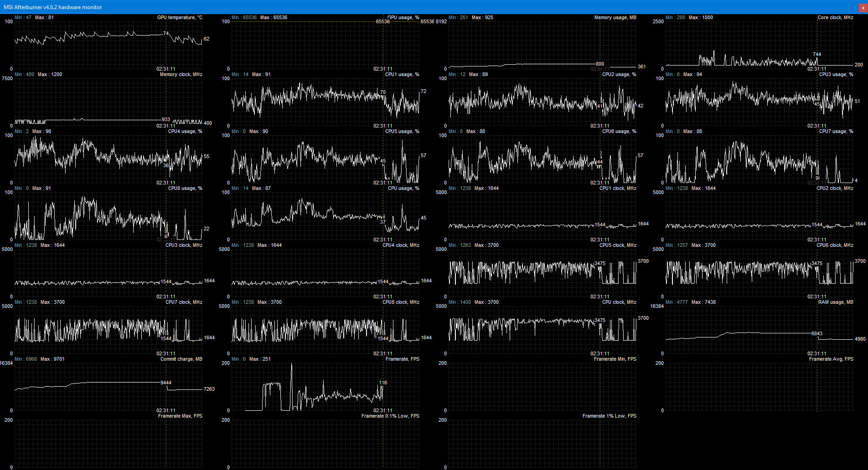Click the 'Max : 7438' RAM usage value
This screenshot has height=470, width=868.
pyautogui.click(x=703, y=302)
